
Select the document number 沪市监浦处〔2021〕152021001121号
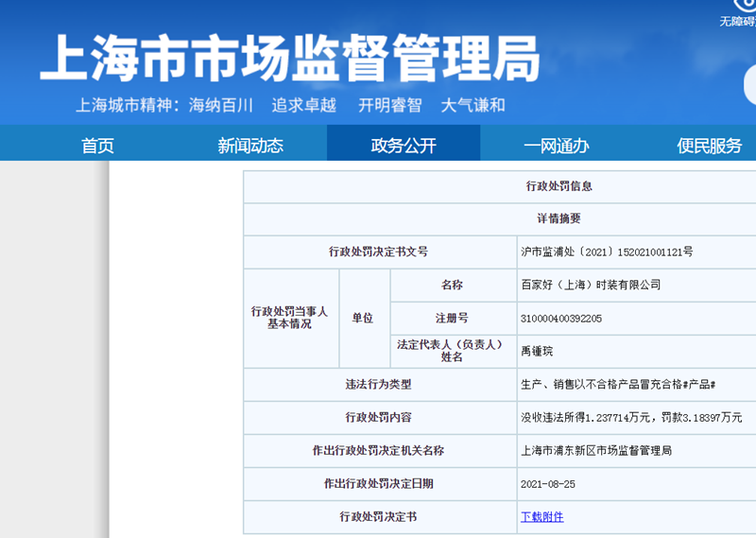[x=607, y=252]
